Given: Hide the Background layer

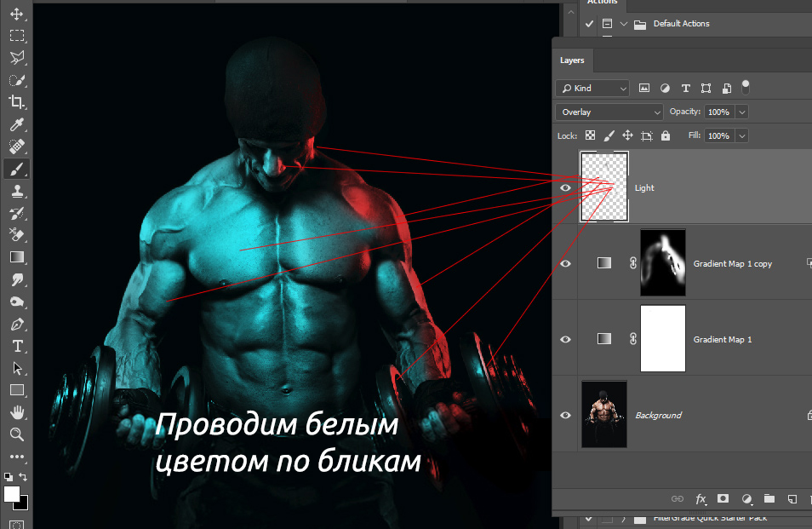Looking at the screenshot, I should tap(565, 415).
